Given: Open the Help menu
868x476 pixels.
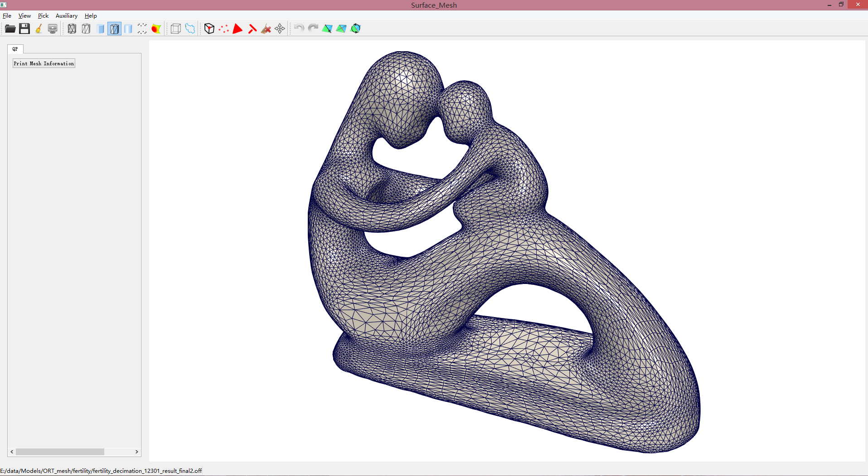Looking at the screenshot, I should [x=91, y=16].
